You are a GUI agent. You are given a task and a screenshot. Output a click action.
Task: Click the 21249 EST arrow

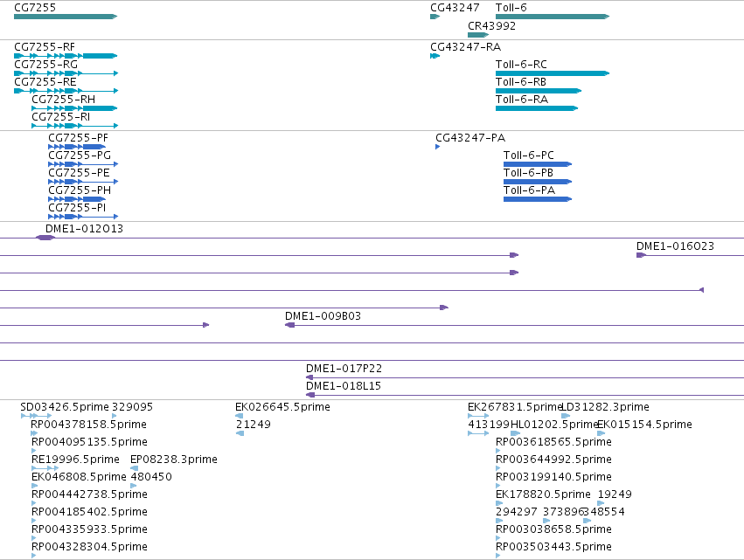(x=240, y=434)
